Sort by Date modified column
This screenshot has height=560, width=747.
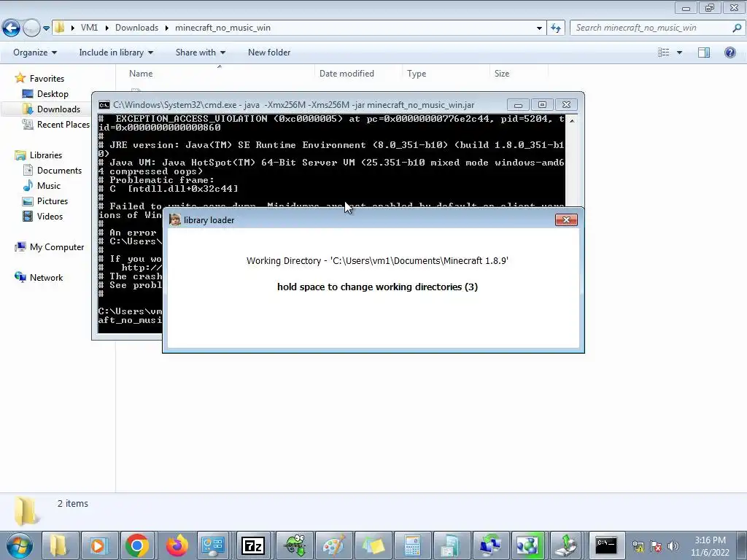click(347, 74)
